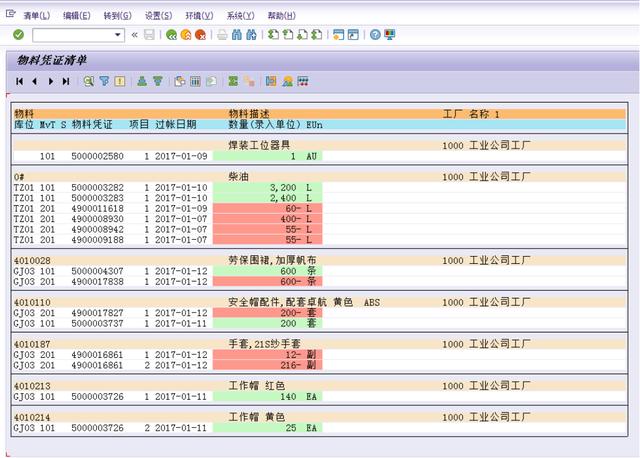Click the Sort Descending icon
Screen dimensions: 640x458
pyautogui.click(x=158, y=81)
